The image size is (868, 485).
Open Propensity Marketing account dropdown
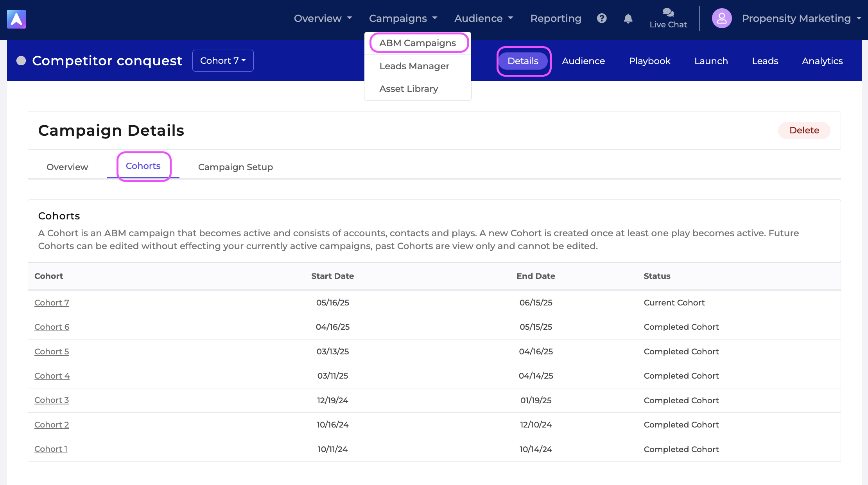pos(802,18)
